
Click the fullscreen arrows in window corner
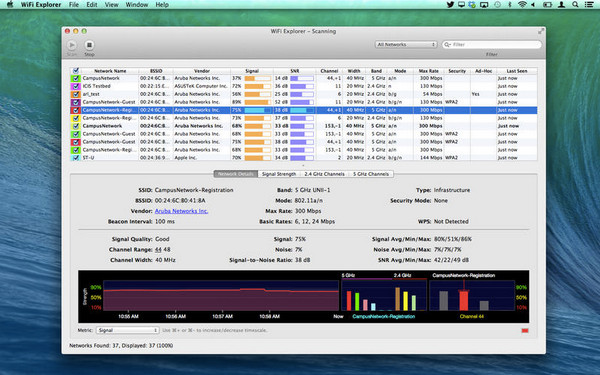click(541, 31)
